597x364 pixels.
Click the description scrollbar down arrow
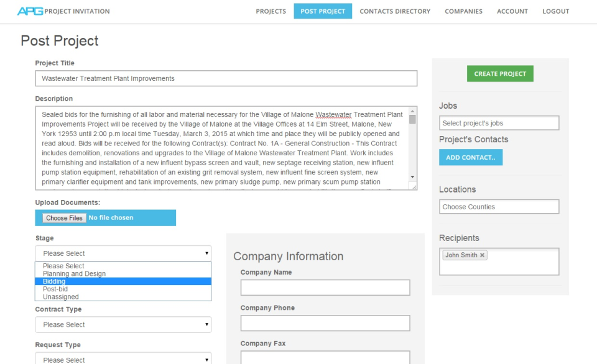(412, 177)
